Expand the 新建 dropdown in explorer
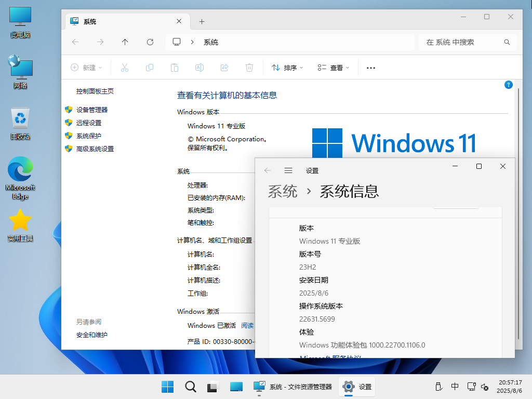532x399 pixels. tap(86, 68)
